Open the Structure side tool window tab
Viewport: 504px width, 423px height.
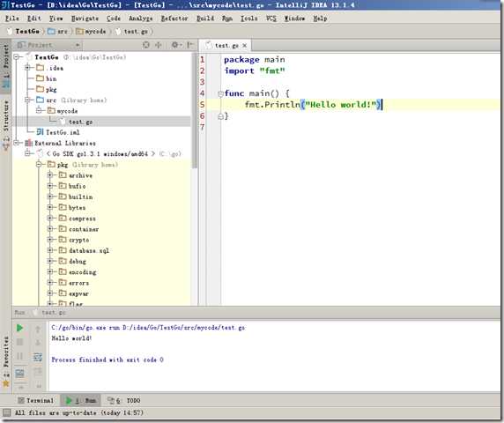coord(6,125)
